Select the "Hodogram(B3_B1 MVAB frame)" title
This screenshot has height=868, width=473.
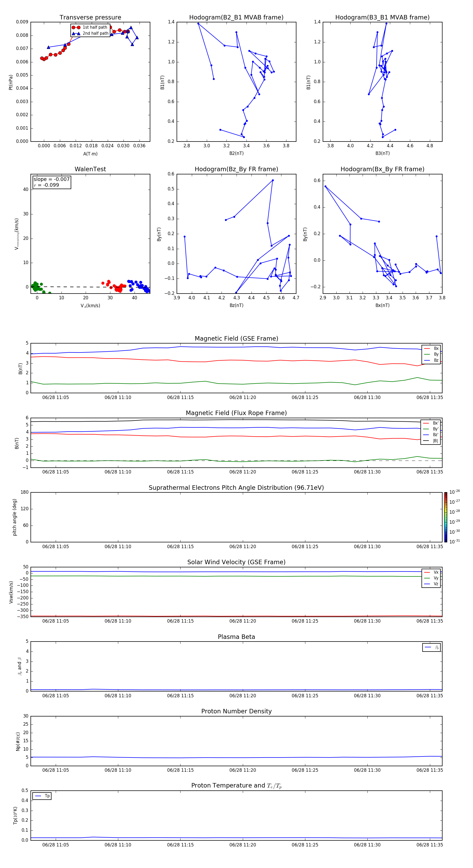pos(382,18)
